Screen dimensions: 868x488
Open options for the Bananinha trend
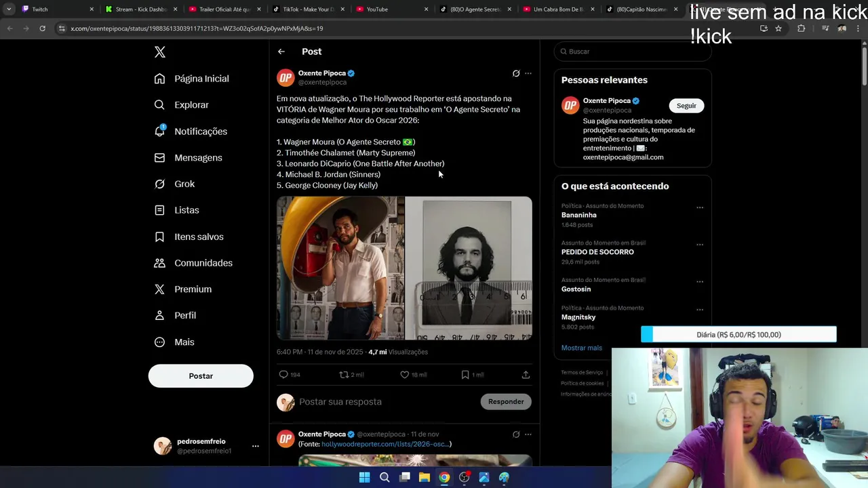pos(700,207)
